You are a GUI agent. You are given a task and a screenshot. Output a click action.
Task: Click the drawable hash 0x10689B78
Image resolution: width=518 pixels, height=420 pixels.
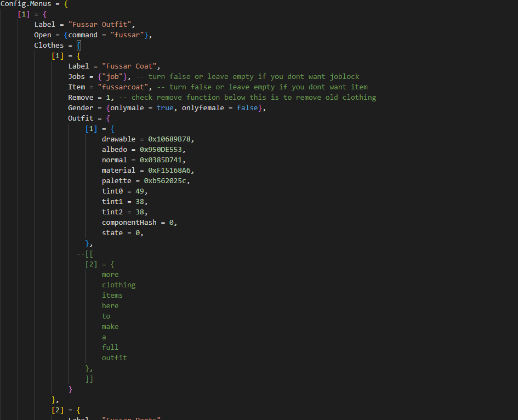pyautogui.click(x=171, y=139)
